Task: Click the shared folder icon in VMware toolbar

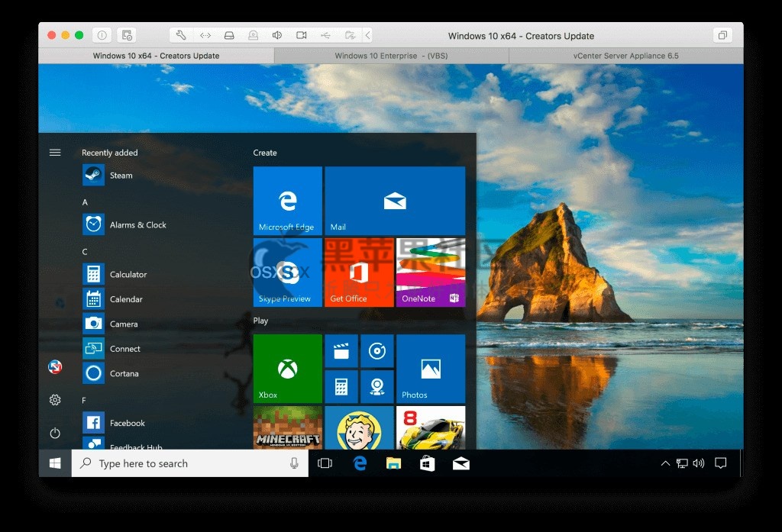Action: [350, 35]
